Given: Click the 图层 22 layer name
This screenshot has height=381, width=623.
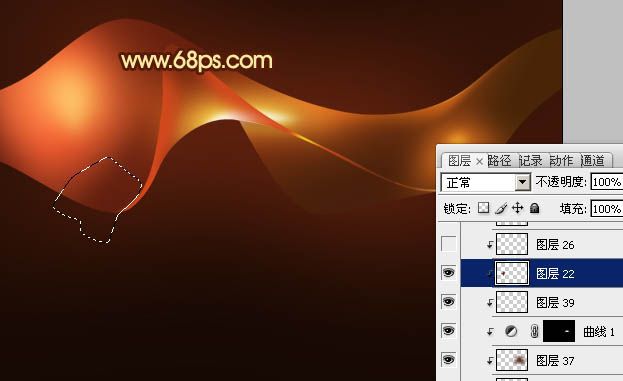Looking at the screenshot, I should [555, 274].
